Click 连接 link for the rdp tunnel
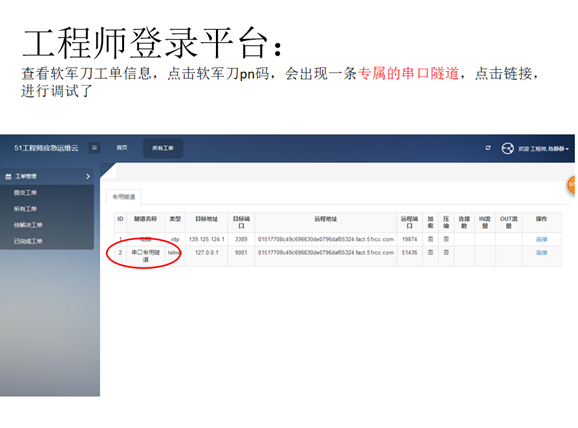578x428 pixels. [x=541, y=240]
